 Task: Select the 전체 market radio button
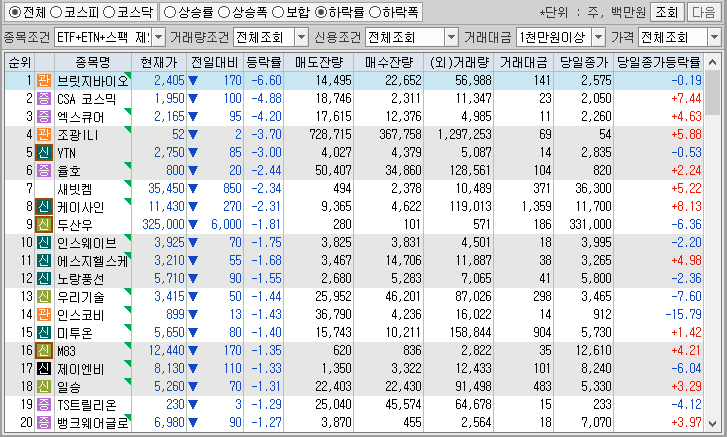[x=15, y=12]
